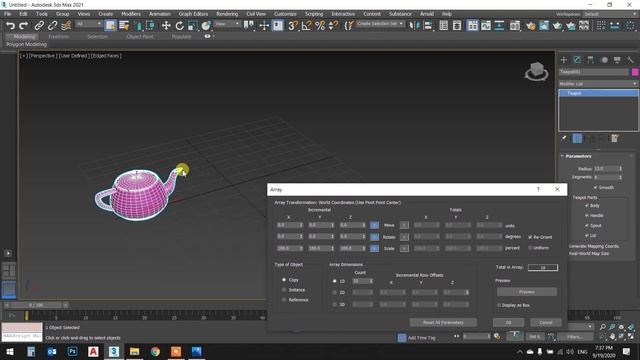
Task: Open Array dialog help question mark
Action: click(538, 189)
